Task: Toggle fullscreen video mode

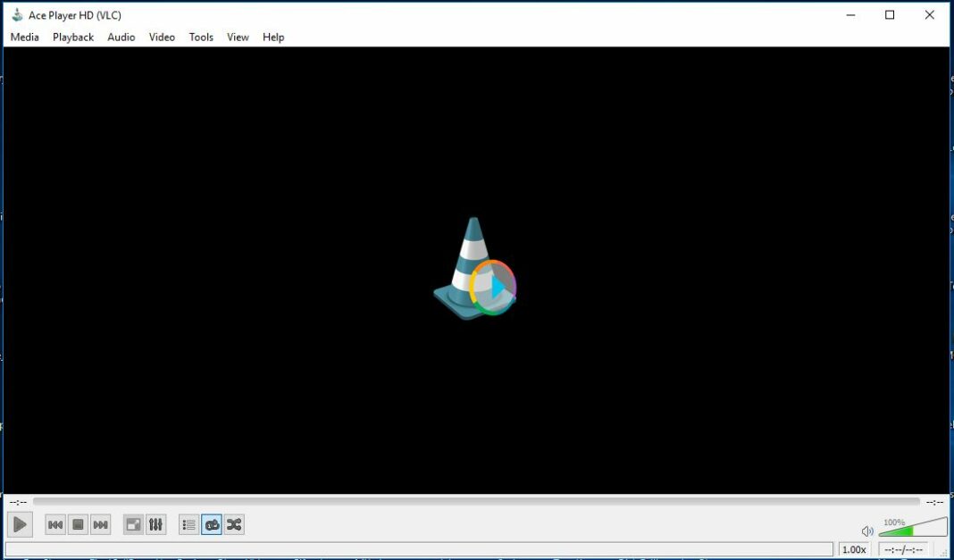Action: coord(132,524)
